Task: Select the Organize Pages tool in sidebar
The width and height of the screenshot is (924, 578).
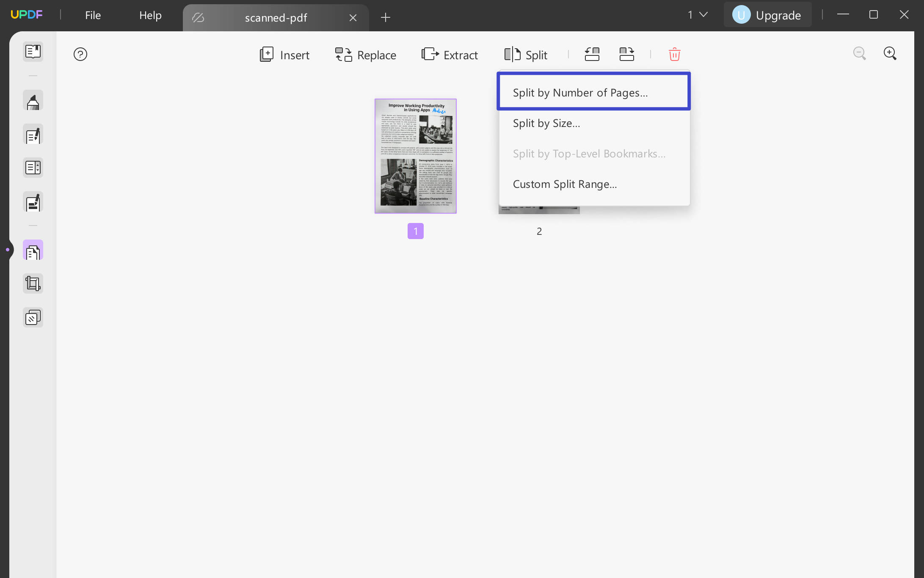Action: (x=33, y=250)
